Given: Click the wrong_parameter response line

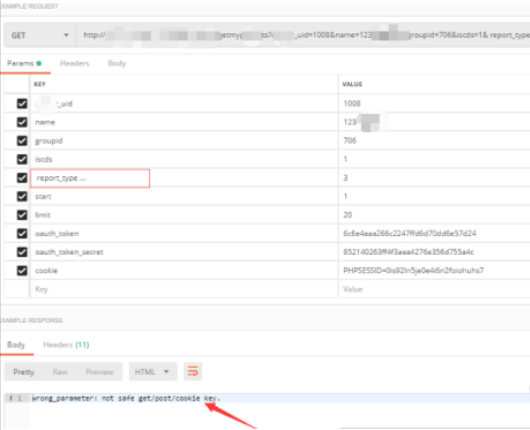Looking at the screenshot, I should [x=126, y=398].
